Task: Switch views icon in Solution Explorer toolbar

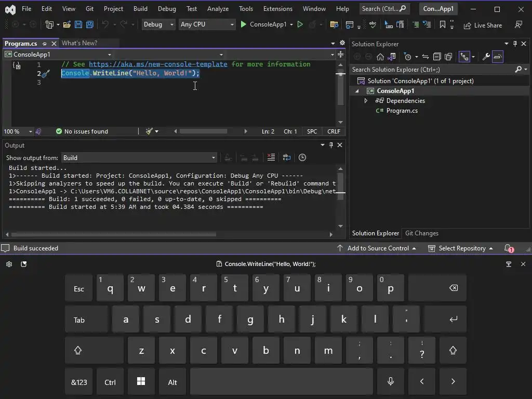Action: [x=392, y=57]
